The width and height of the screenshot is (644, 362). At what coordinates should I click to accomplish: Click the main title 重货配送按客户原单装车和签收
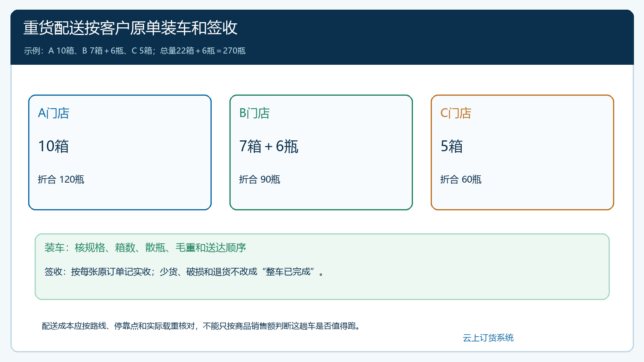click(x=130, y=28)
